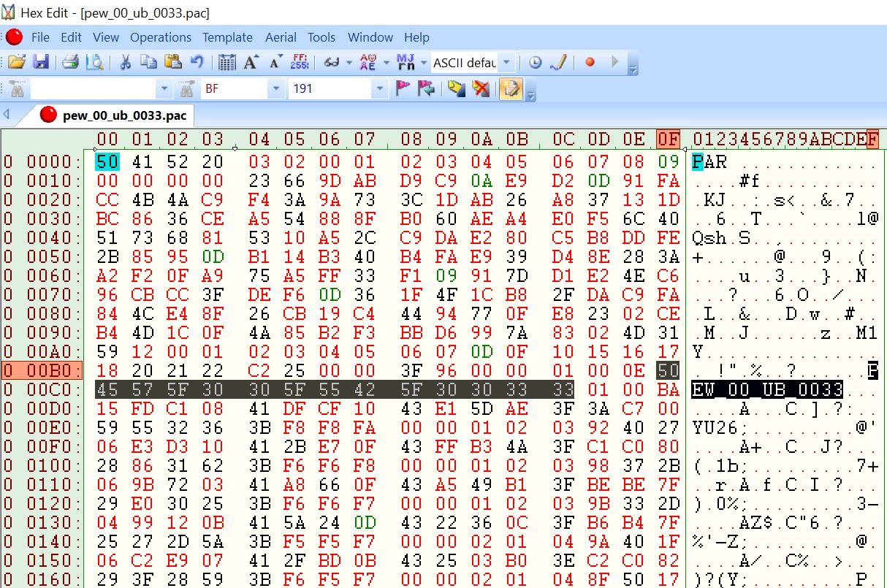Open the decimal jump dropdown showing 191
Image resolution: width=887 pixels, height=588 pixels.
click(x=379, y=89)
